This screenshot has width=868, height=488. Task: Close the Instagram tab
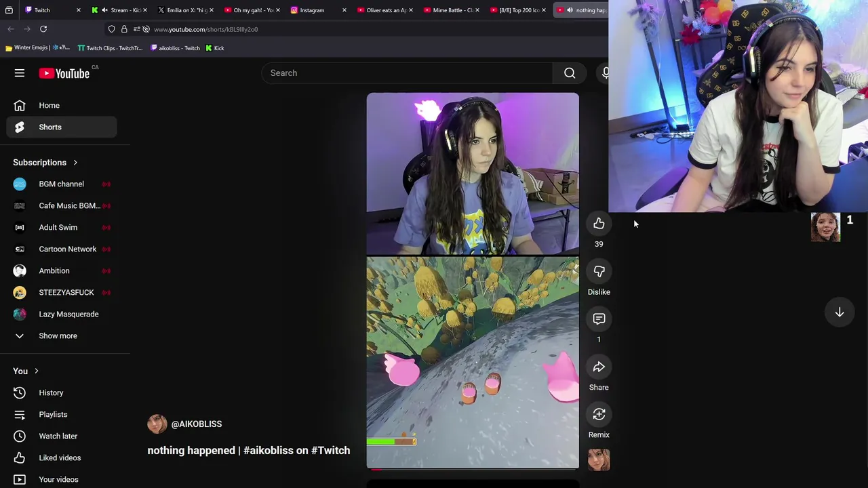(344, 10)
